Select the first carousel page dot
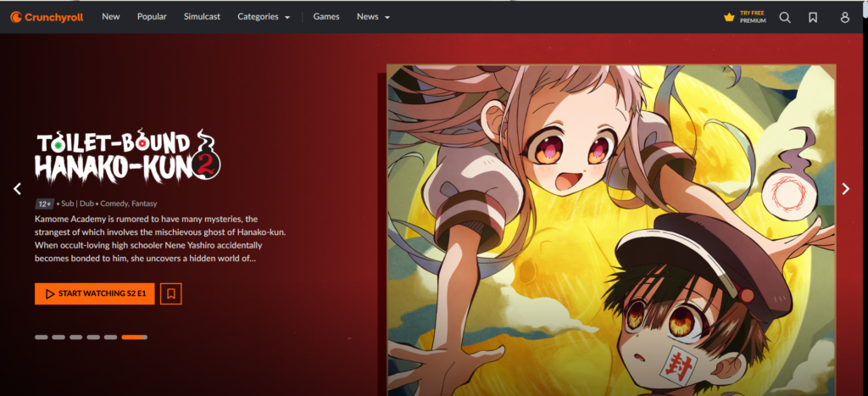The height and width of the screenshot is (396, 868). [42, 337]
